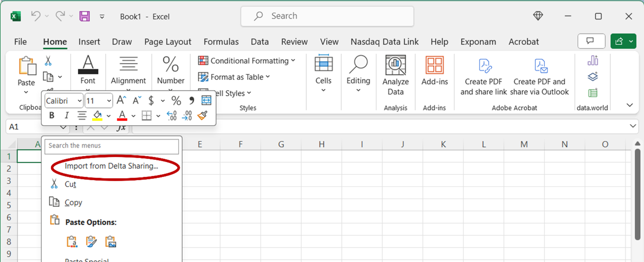Toggle Bold in the mini toolbar

tap(51, 116)
